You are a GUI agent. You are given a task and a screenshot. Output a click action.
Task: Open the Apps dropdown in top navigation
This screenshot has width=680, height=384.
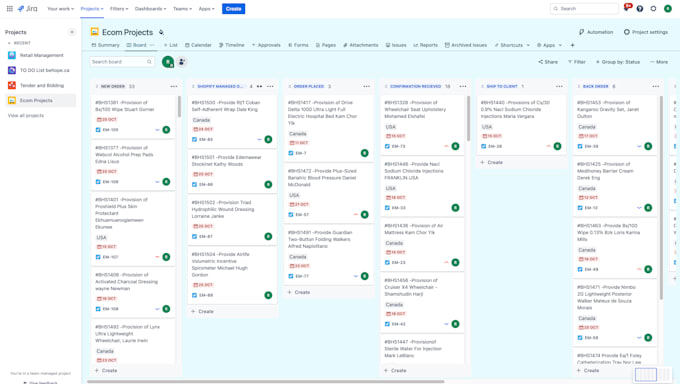[206, 9]
